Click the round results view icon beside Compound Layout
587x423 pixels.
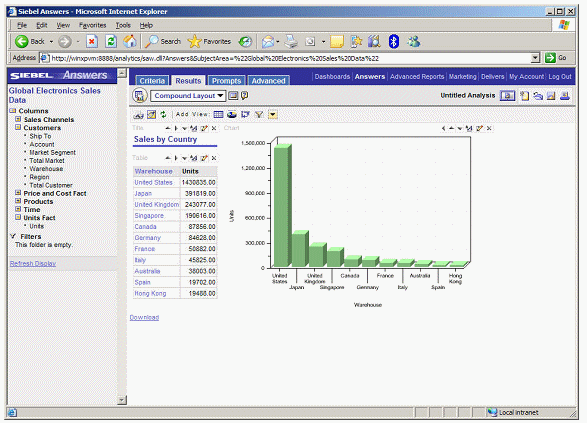[x=140, y=96]
